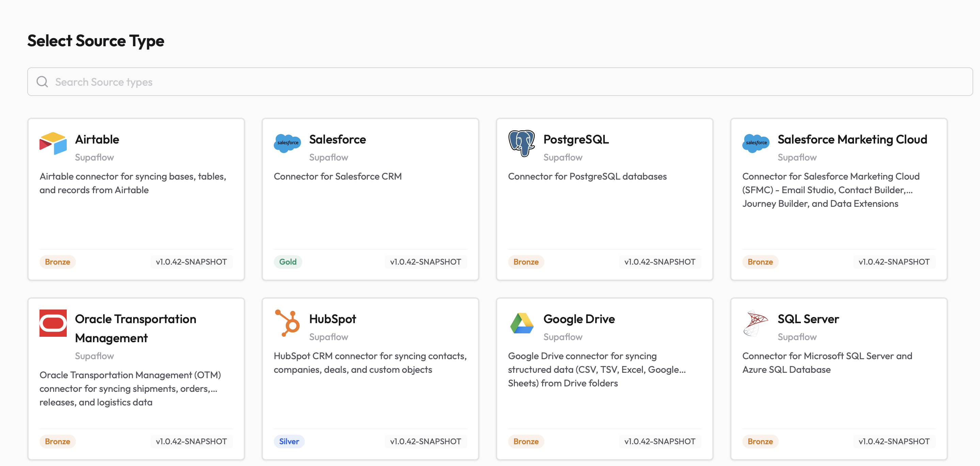Click the Salesforce Marketing Cloud logo
The image size is (980, 466).
(756, 143)
